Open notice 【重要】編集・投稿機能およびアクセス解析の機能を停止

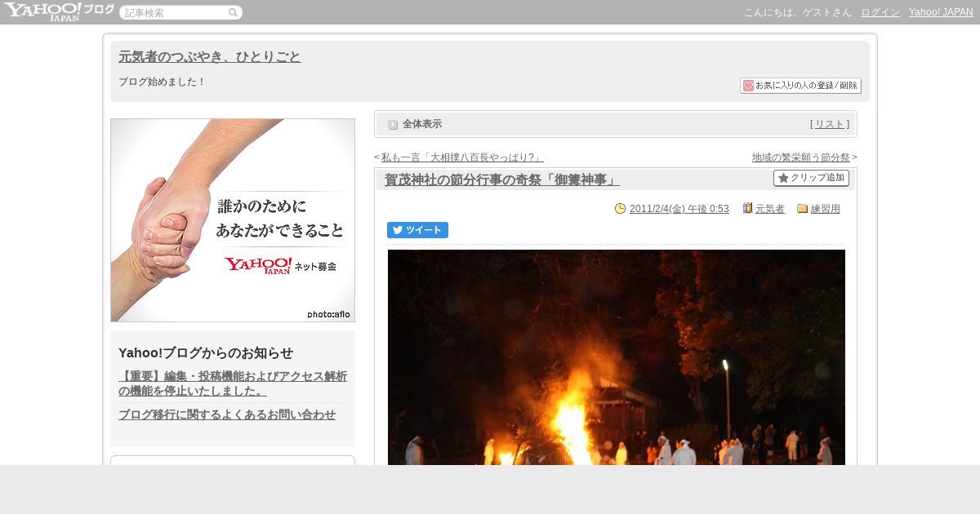[233, 383]
